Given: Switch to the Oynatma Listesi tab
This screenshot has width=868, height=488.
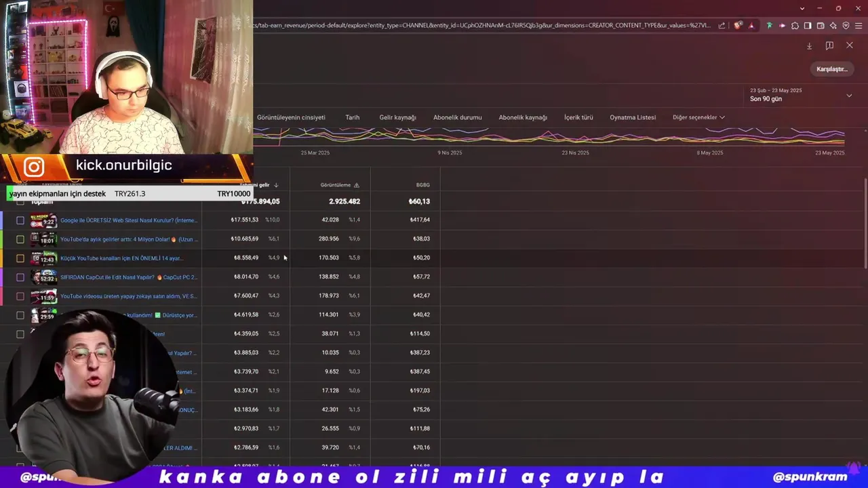Looking at the screenshot, I should (633, 117).
